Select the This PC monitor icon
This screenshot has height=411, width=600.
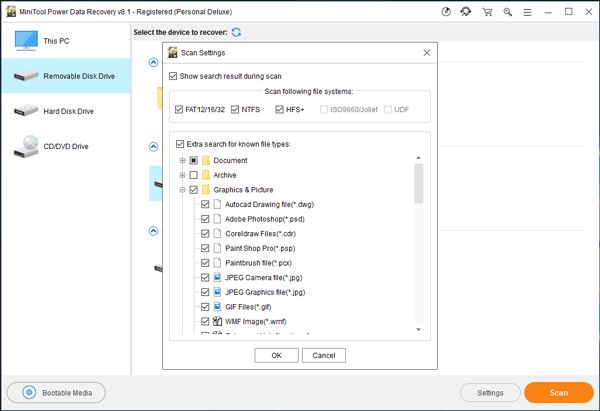[26, 41]
